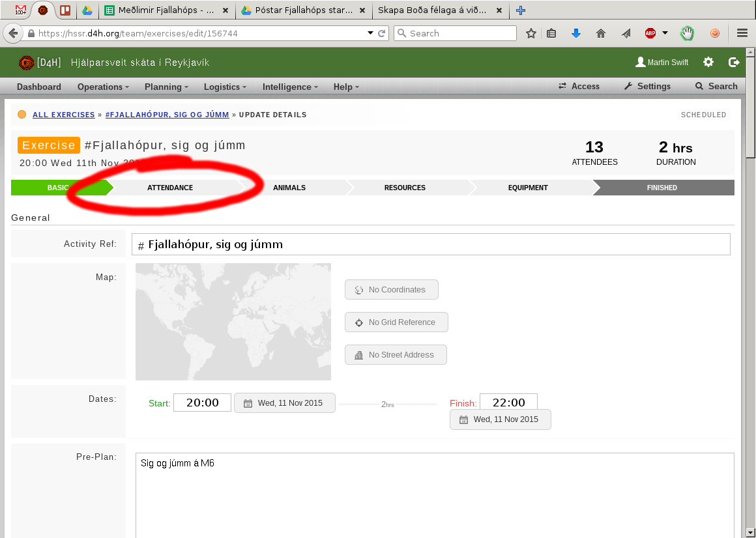Click the No Grid Reference button
This screenshot has width=756, height=538.
pyautogui.click(x=396, y=322)
